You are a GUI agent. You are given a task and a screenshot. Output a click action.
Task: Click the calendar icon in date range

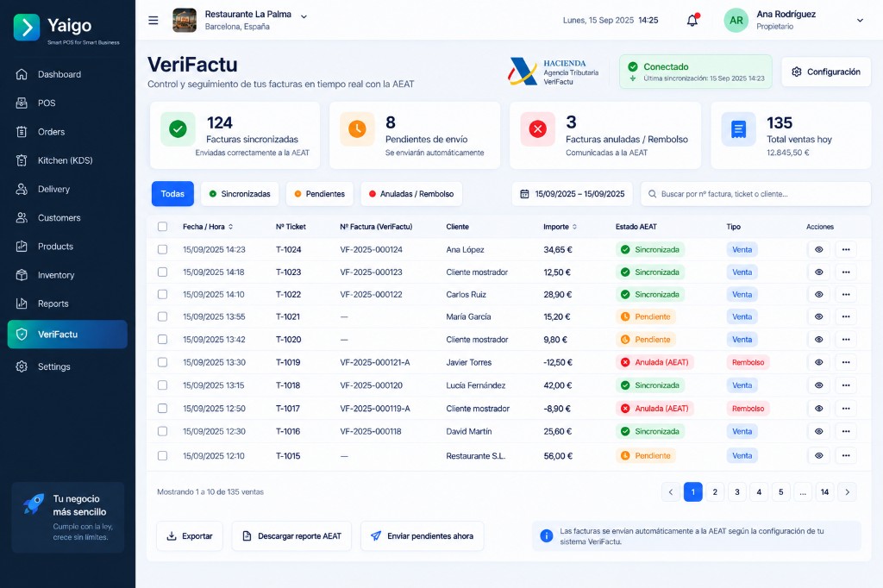point(524,194)
